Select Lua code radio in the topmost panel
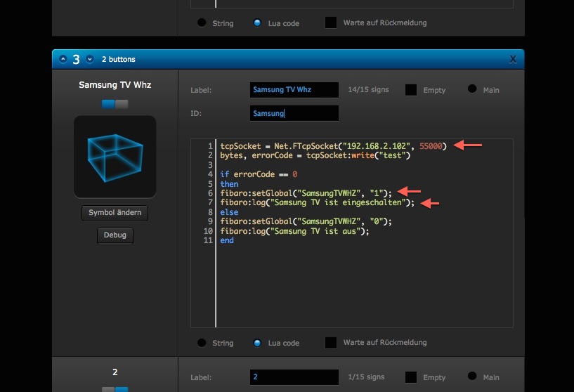This screenshot has height=392, width=574. pyautogui.click(x=257, y=22)
